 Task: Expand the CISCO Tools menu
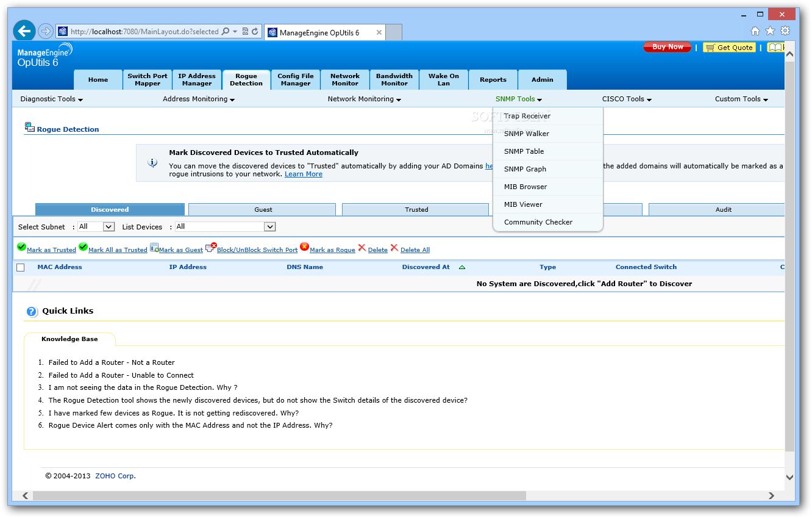(x=627, y=99)
